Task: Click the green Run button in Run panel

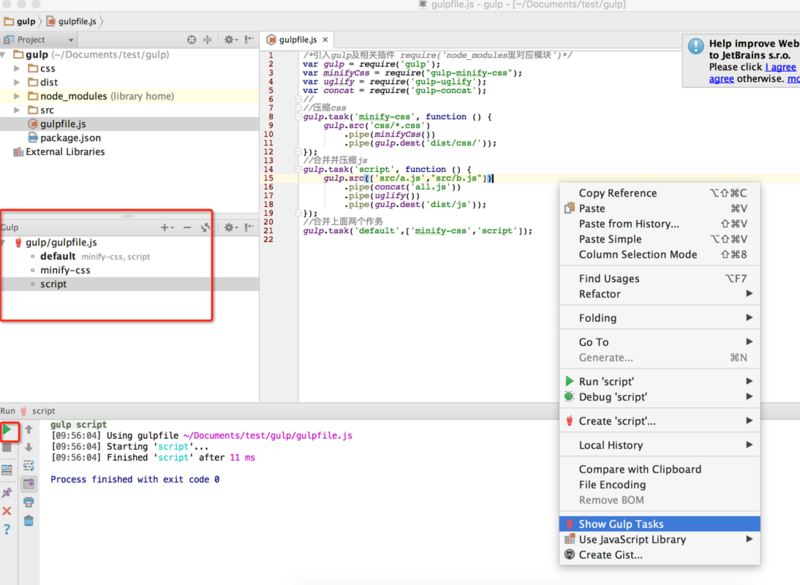Action: click(7, 430)
